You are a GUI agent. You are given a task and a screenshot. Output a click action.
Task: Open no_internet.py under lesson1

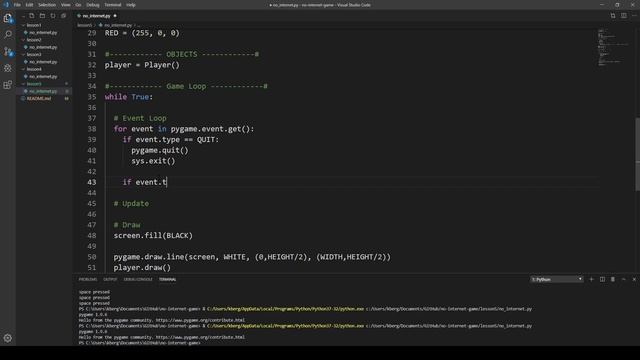pyautogui.click(x=43, y=33)
